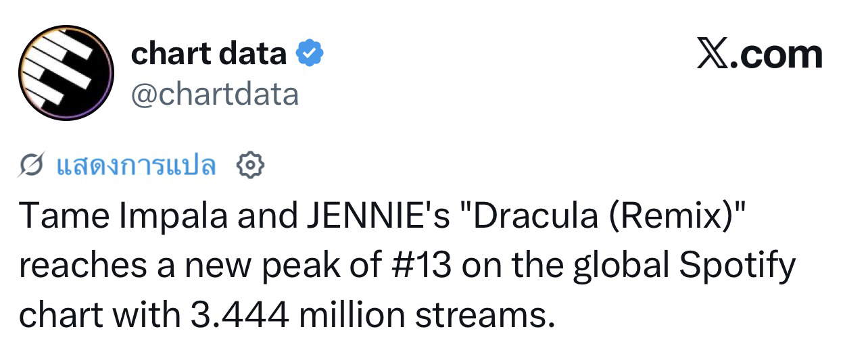Open the @chartdata handle link
Screen dimensions: 868x350
(214, 95)
